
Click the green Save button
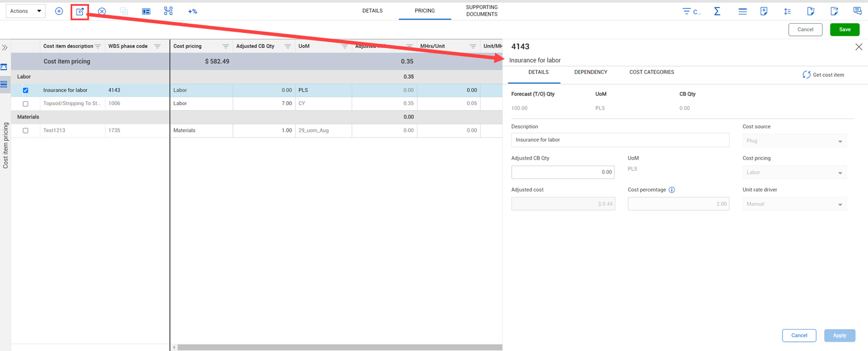pyautogui.click(x=844, y=29)
